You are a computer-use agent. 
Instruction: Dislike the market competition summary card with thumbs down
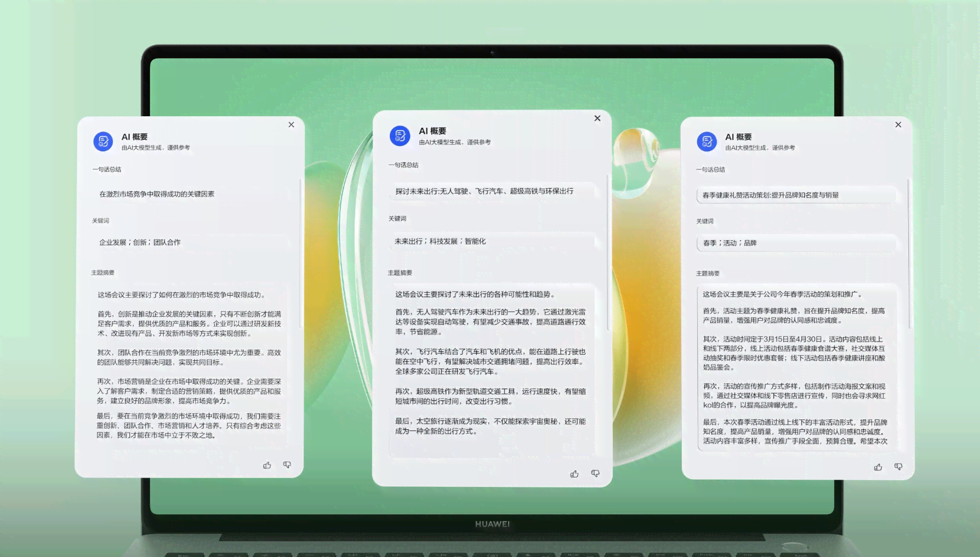point(287,465)
